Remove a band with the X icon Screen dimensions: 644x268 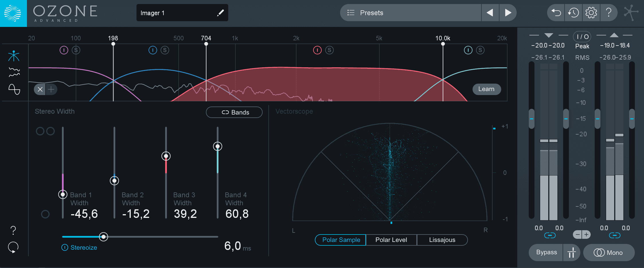tap(40, 89)
